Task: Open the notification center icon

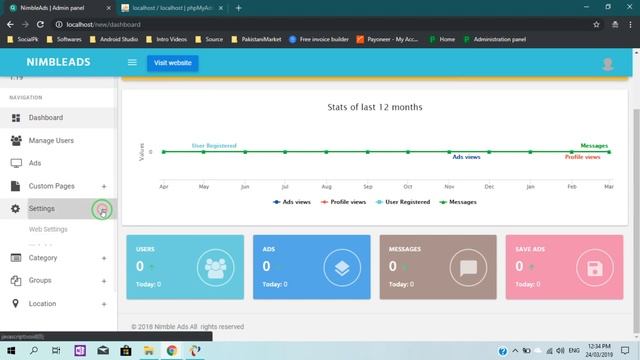Action: click(x=625, y=351)
